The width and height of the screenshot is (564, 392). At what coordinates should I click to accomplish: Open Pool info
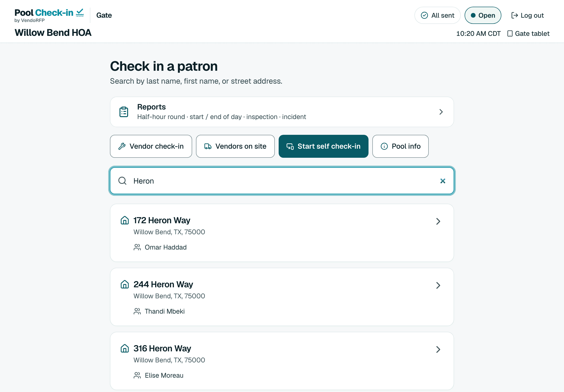coord(400,146)
